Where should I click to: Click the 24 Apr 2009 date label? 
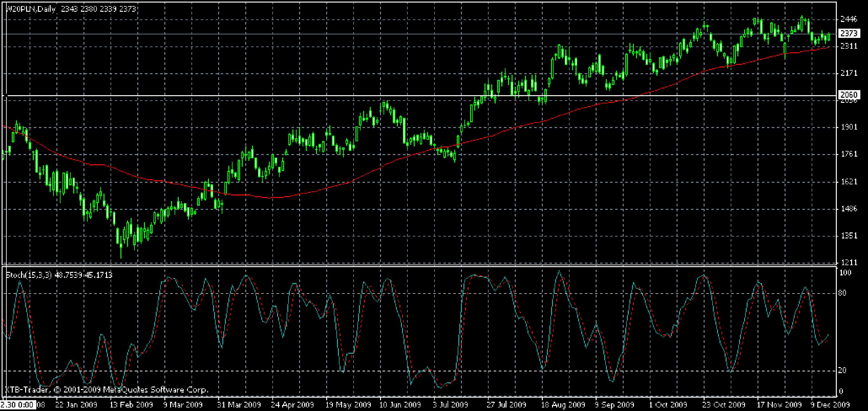pyautogui.click(x=292, y=405)
